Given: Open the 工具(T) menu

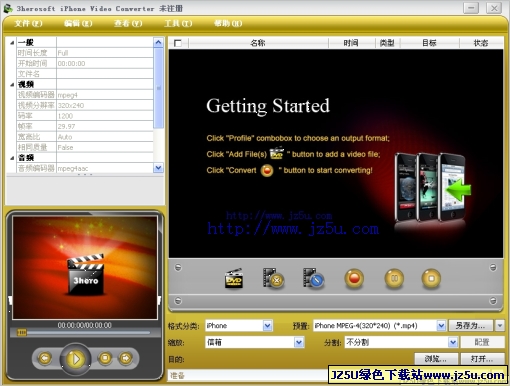Looking at the screenshot, I should point(178,24).
